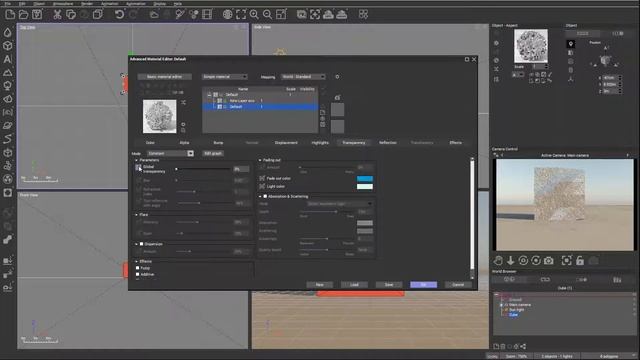Check the Fuzzy effect checkbox

(x=138, y=268)
